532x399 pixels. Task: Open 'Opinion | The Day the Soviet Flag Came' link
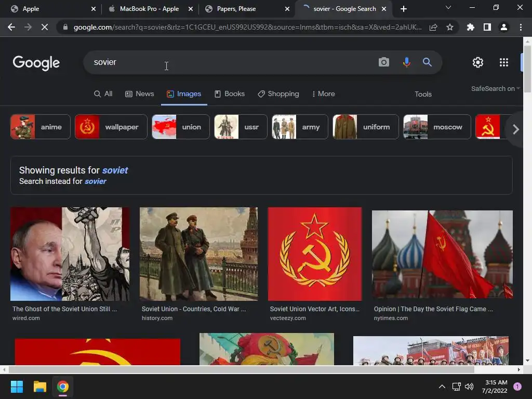pyautogui.click(x=433, y=309)
